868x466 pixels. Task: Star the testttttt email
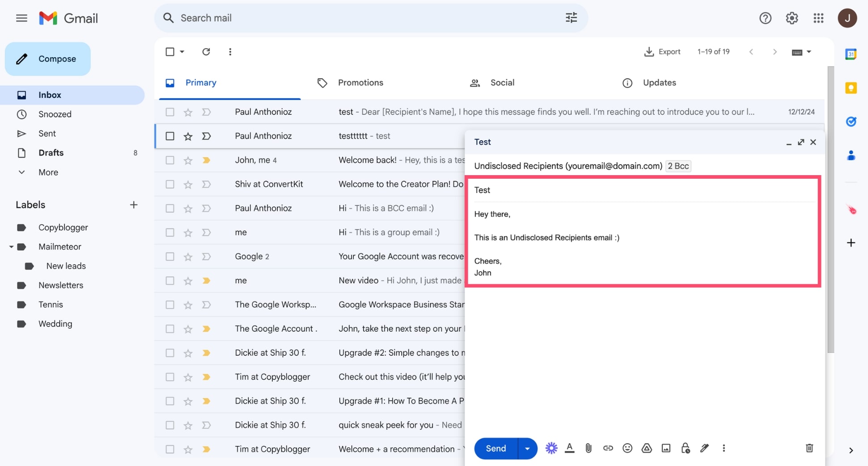(x=188, y=136)
